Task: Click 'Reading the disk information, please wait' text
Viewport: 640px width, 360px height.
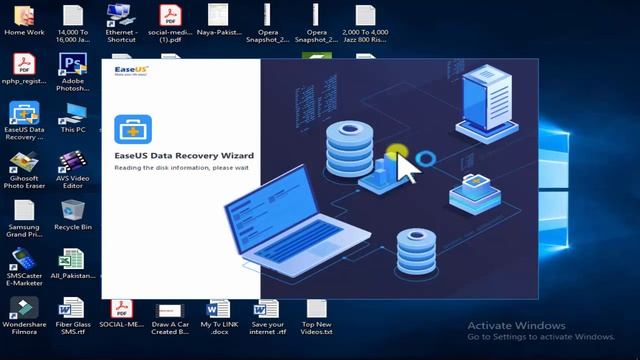Action: click(181, 168)
